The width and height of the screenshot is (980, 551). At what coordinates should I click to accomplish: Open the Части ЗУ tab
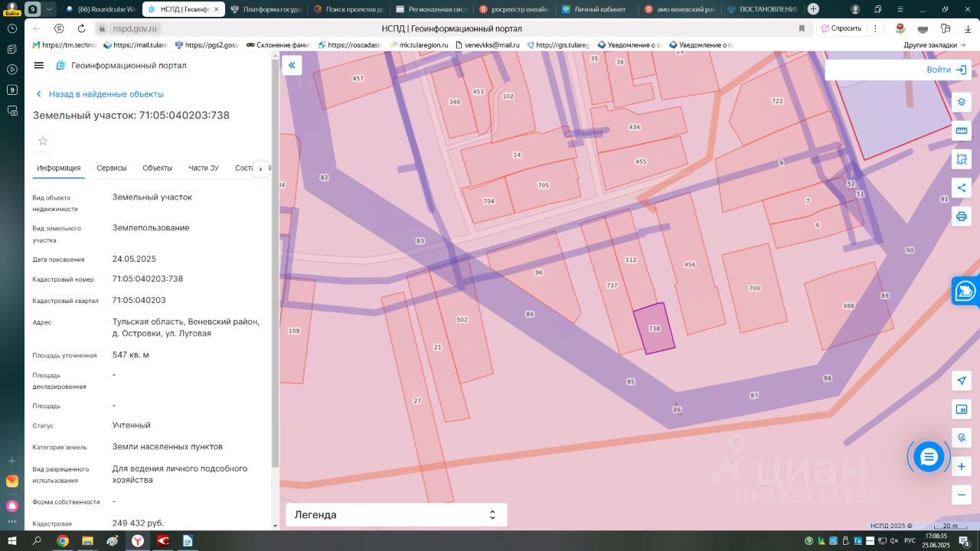coord(204,168)
